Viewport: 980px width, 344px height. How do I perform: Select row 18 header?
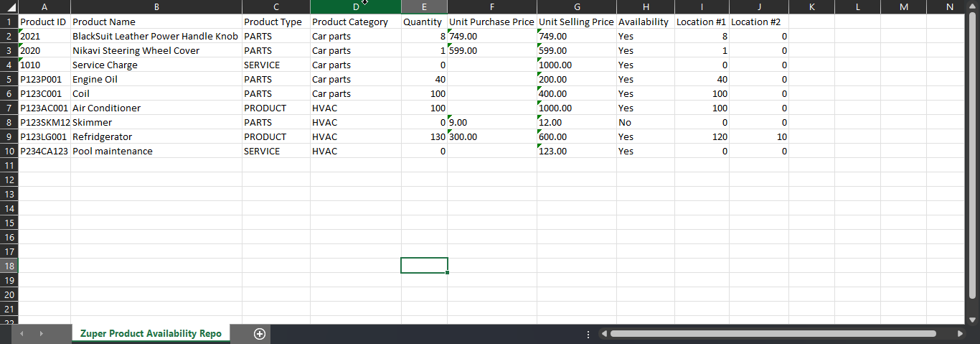coord(9,266)
